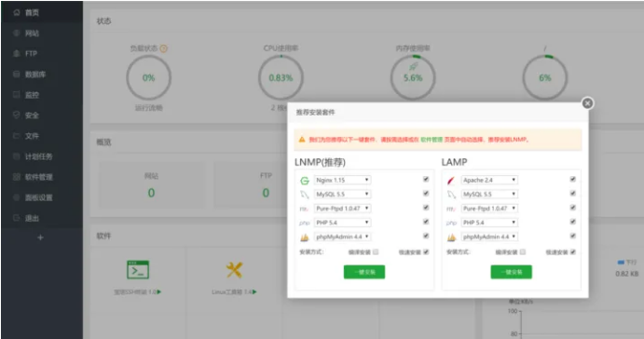The width and height of the screenshot is (644, 339).
Task: Open the LAMP PHP 5.4 dropdown
Action: pyautogui.click(x=489, y=223)
